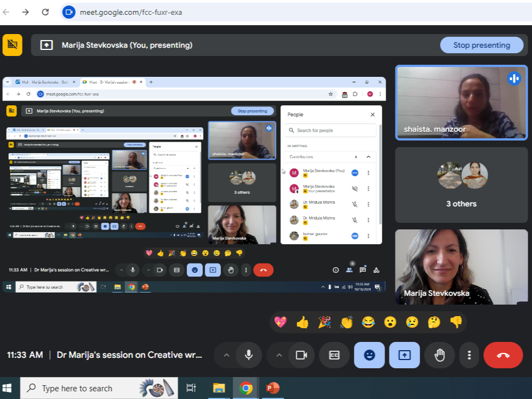Open the chat icon in shared screen control bar
Image resolution: width=532 pixels, height=399 pixels.
tap(363, 270)
